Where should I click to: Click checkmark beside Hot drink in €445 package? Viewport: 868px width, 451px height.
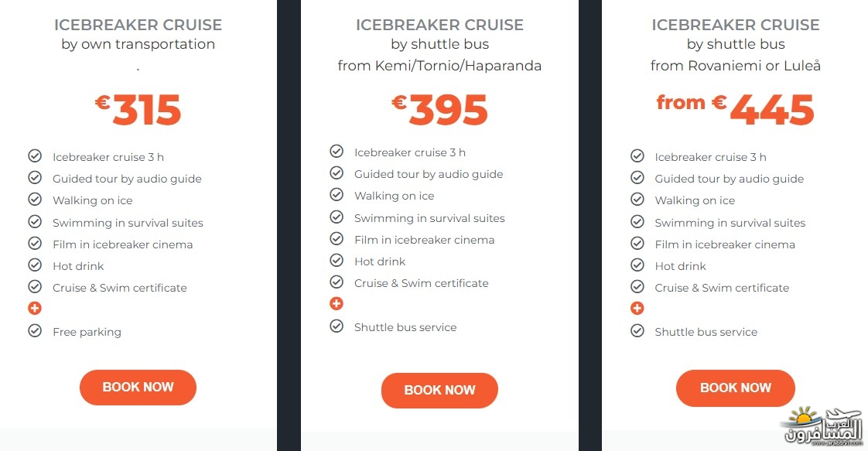637,265
